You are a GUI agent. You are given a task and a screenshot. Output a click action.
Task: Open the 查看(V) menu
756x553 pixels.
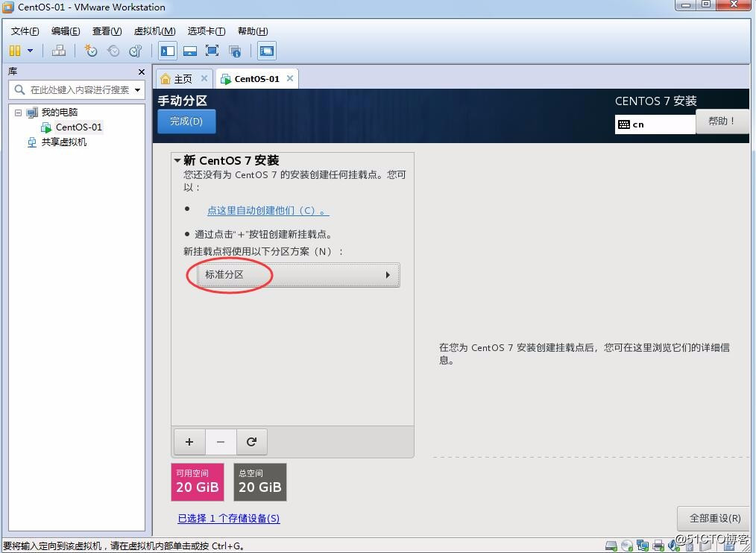pos(107,31)
